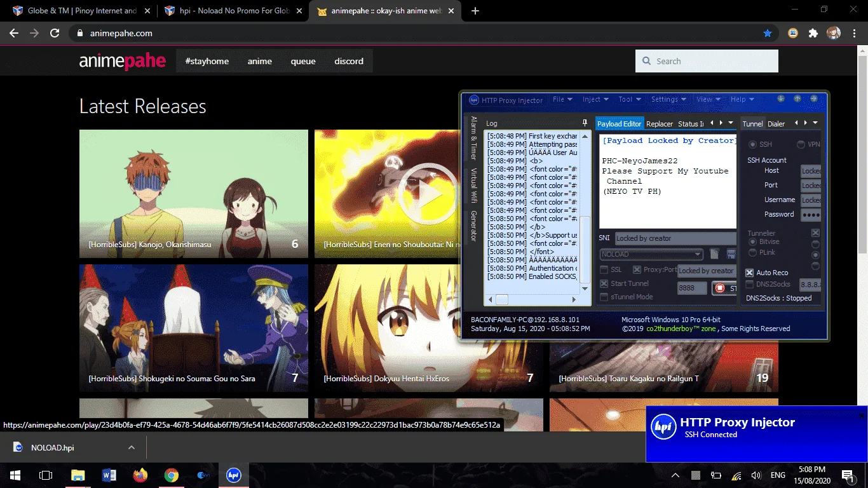868x488 pixels.
Task: Click the animepahe Search field
Action: point(707,61)
